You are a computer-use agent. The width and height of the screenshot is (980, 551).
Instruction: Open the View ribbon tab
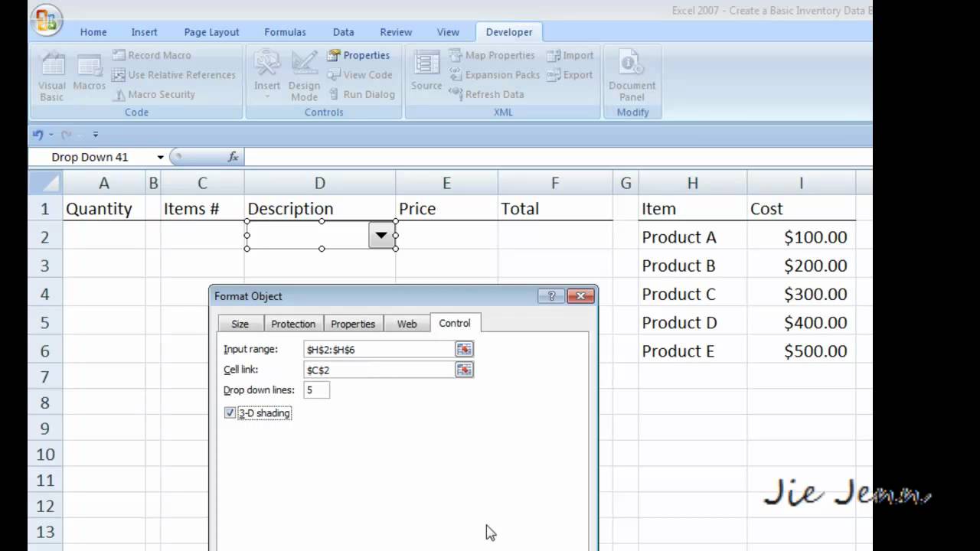click(448, 32)
